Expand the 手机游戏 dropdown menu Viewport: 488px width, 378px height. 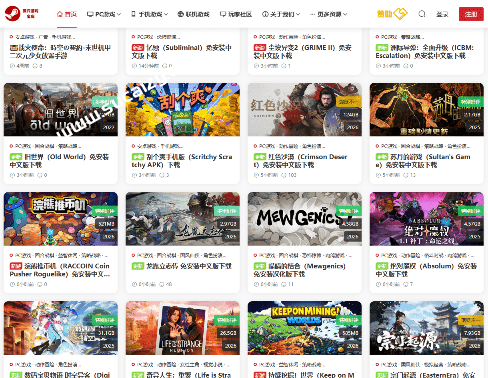coord(149,14)
